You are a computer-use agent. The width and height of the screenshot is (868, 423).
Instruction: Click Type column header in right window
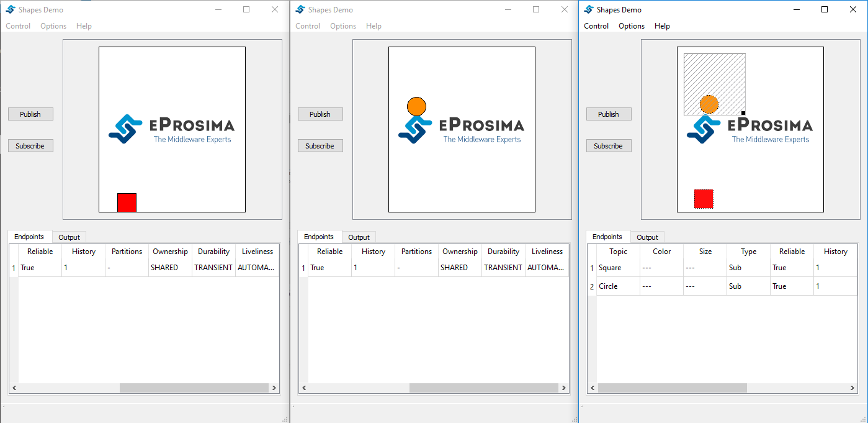(x=748, y=252)
